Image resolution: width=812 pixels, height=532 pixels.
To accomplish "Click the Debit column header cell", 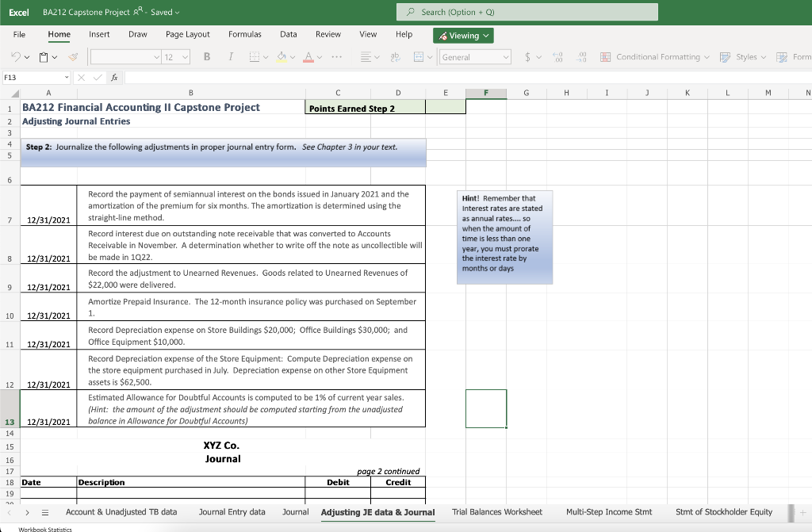I will [x=338, y=482].
